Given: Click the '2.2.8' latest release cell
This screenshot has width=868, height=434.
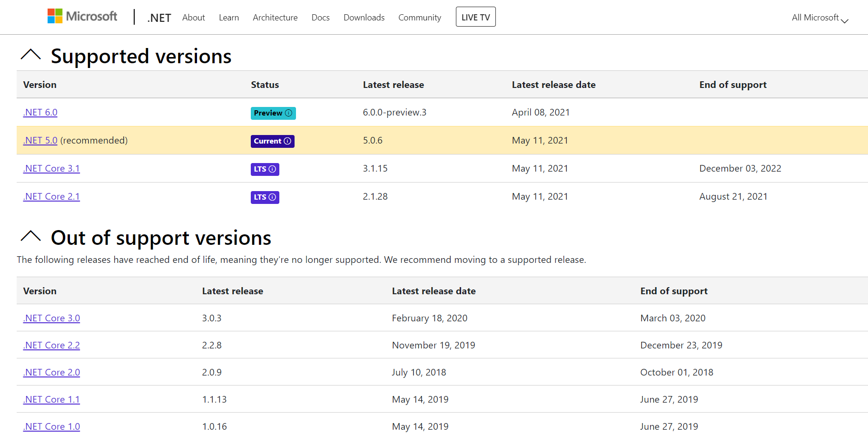Looking at the screenshot, I should click(x=212, y=346).
